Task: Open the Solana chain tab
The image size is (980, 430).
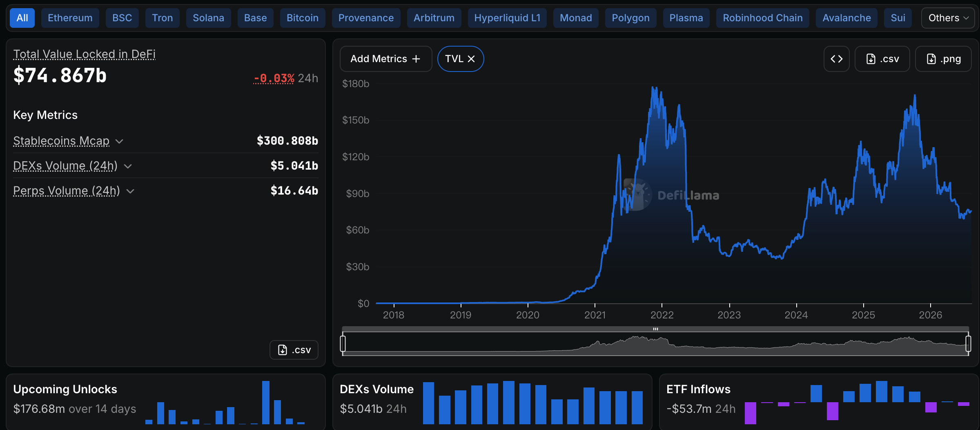Action: point(208,18)
